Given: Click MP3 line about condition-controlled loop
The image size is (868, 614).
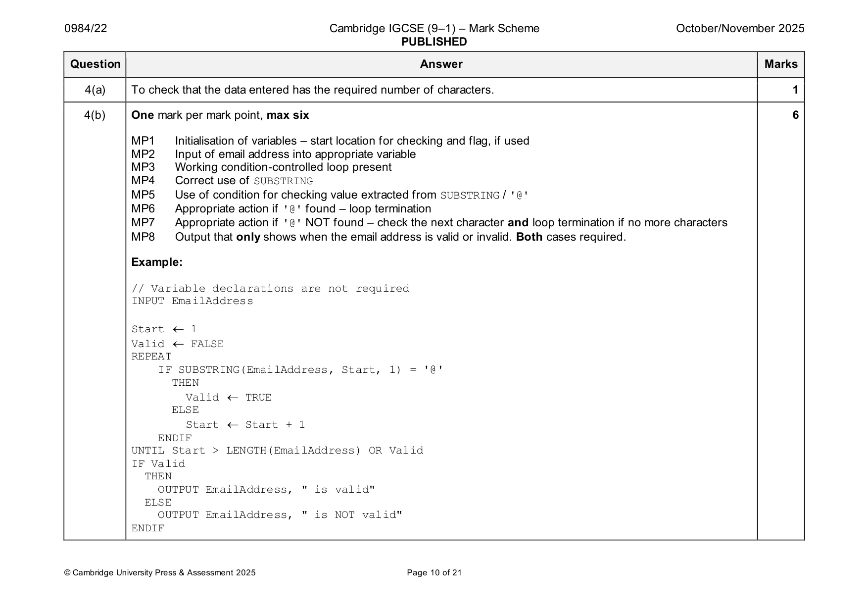Looking at the screenshot, I should 261,167.
